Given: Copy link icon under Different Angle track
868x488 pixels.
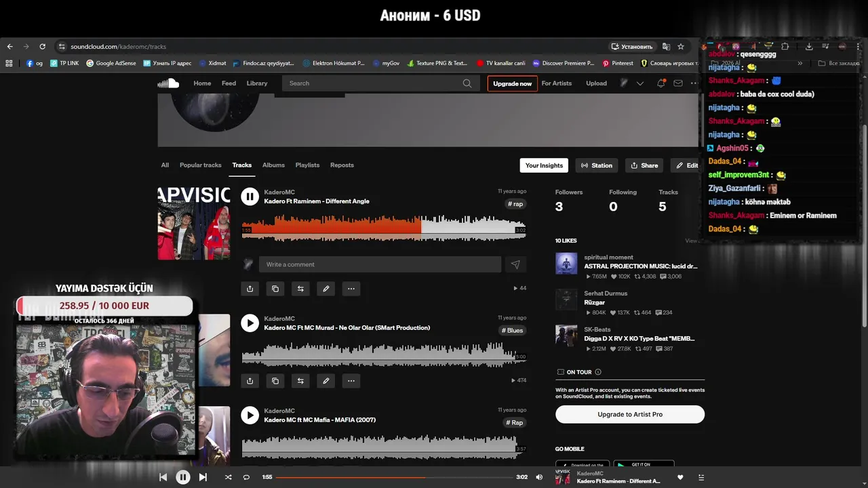Looking at the screenshot, I should (275, 289).
